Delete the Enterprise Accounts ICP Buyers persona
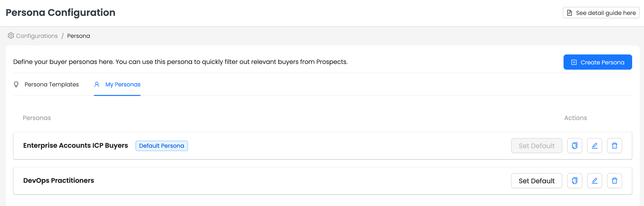The height and width of the screenshot is (206, 644). click(x=614, y=146)
